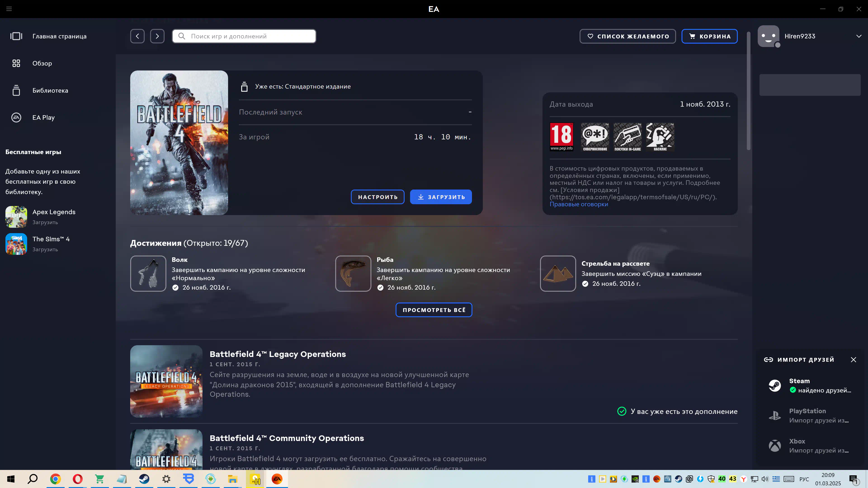This screenshot has width=868, height=488.
Task: Open the Правовые оговорки link
Action: pos(579,204)
